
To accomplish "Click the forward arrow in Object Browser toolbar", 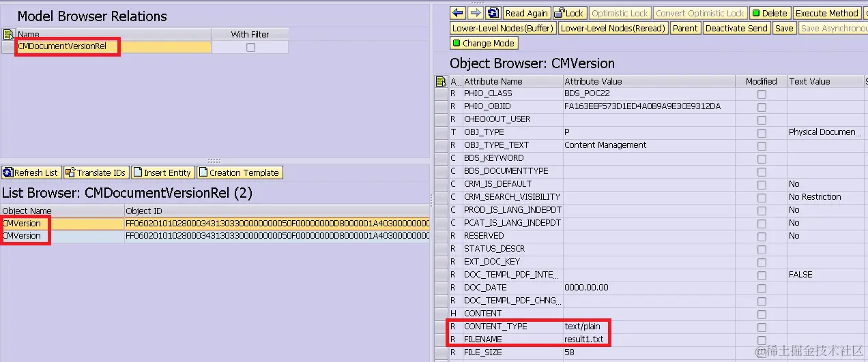I will coord(476,13).
